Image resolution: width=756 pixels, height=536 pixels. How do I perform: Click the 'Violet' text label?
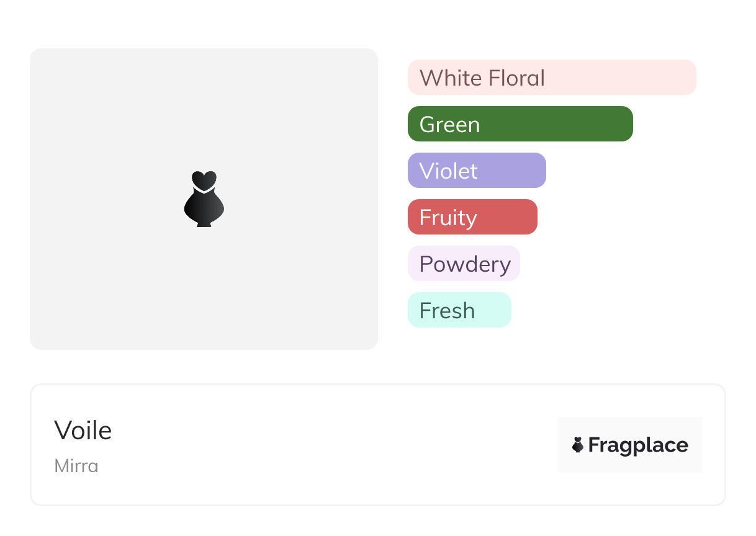pos(449,171)
